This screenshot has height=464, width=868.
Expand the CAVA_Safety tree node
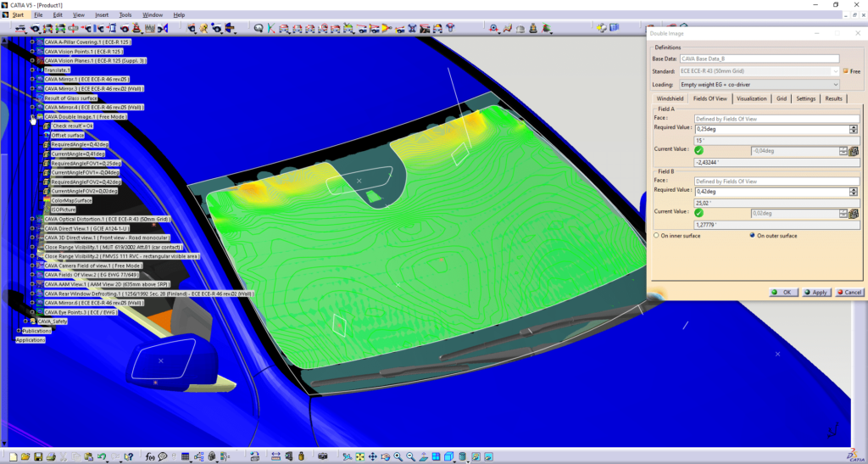tap(25, 321)
